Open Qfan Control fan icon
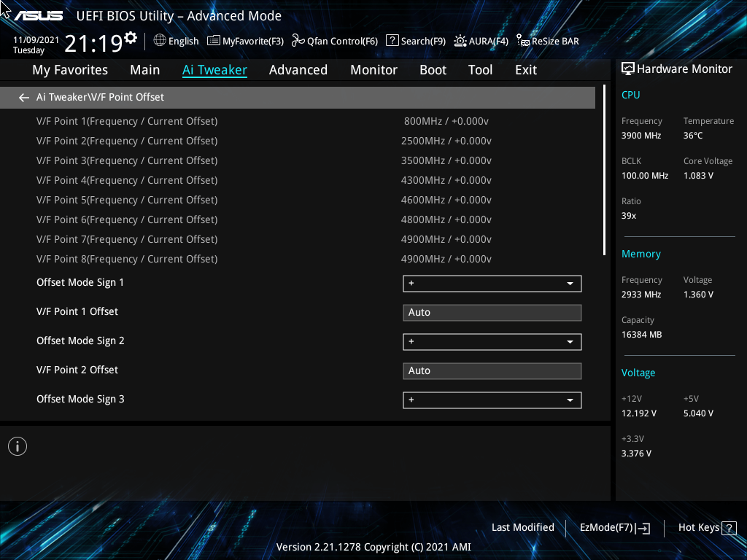This screenshot has height=560, width=747. 298,41
